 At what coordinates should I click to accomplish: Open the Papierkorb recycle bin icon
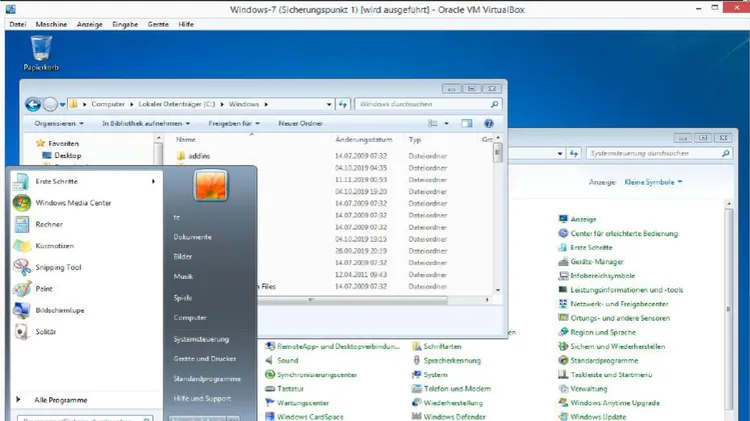[41, 54]
